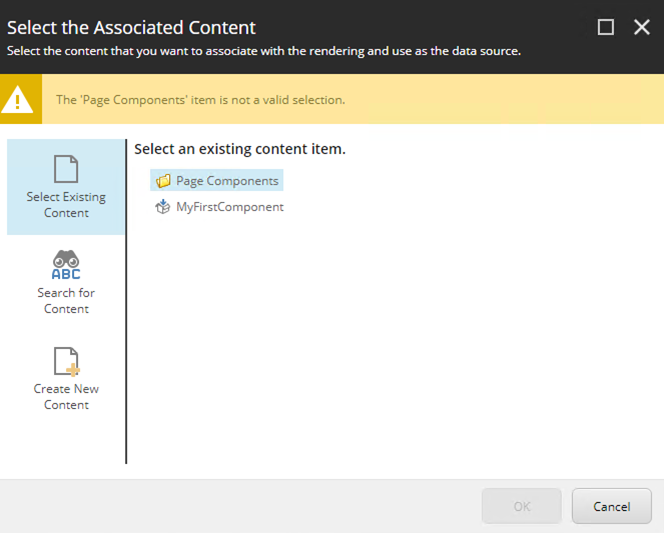
Task: Click the disabled OK button
Action: pos(522,506)
